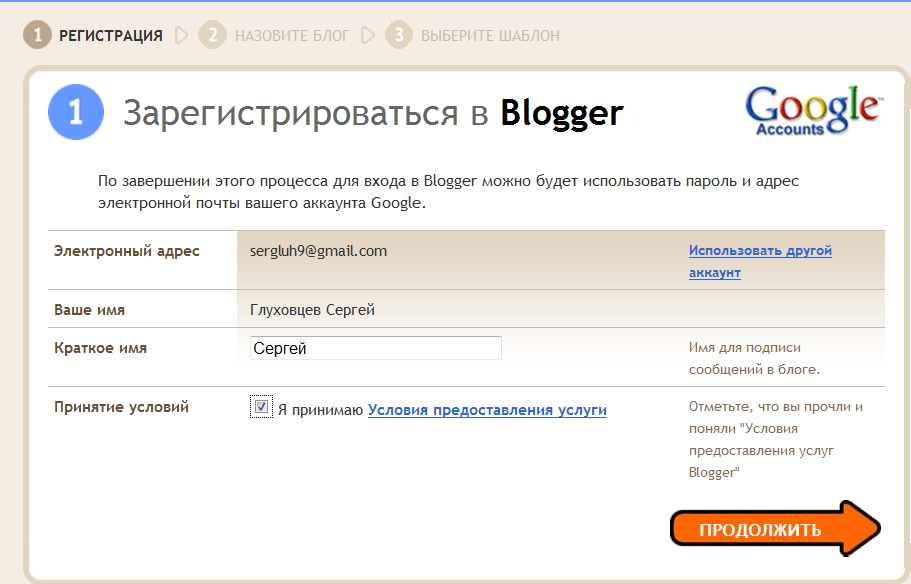The width and height of the screenshot is (911, 584).
Task: Click the 'Краткое имя' label
Action: point(101,348)
